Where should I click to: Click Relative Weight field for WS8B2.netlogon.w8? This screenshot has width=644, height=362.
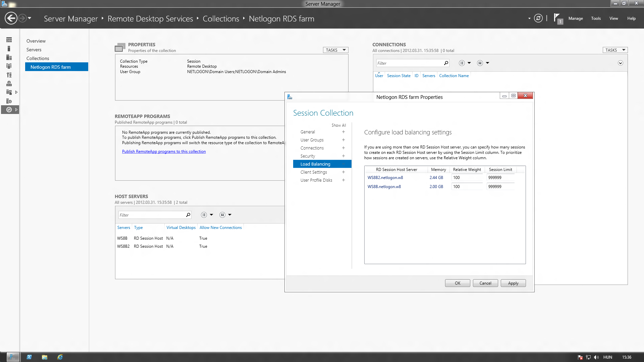(x=467, y=178)
